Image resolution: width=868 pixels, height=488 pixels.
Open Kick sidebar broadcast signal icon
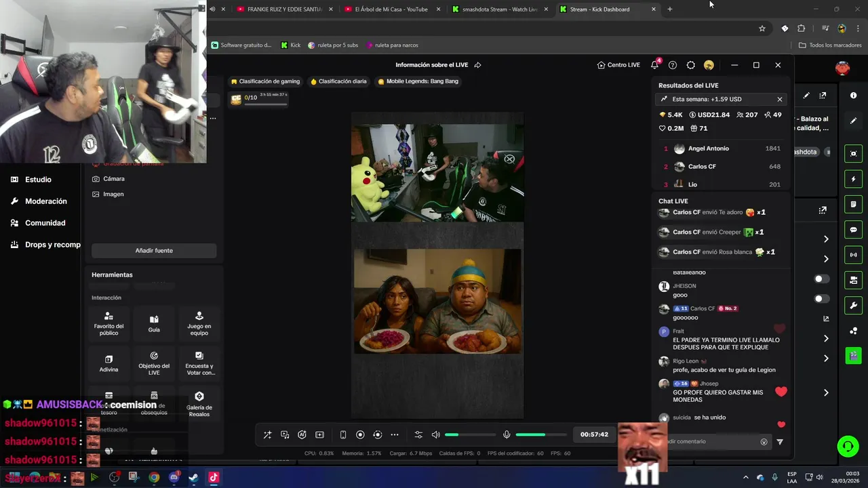[x=854, y=255]
